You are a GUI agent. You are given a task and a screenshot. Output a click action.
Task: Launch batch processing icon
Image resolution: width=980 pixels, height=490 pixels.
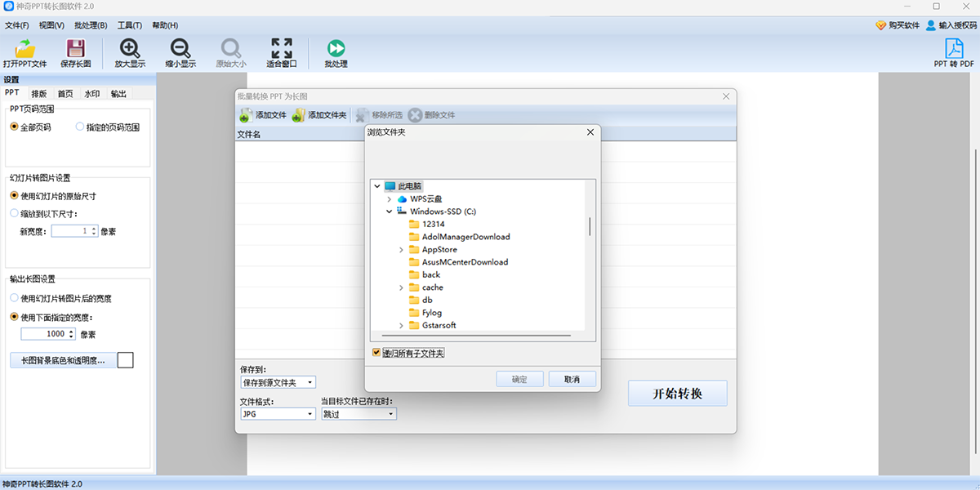[336, 47]
